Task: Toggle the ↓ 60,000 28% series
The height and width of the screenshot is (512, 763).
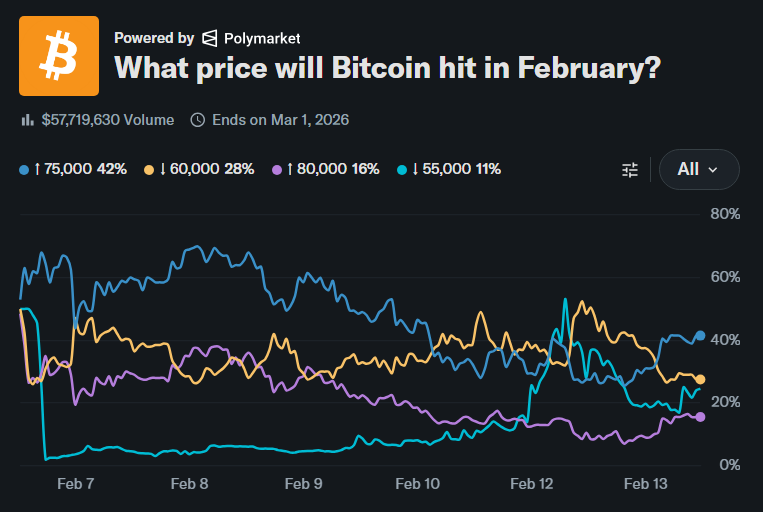Action: (206, 170)
